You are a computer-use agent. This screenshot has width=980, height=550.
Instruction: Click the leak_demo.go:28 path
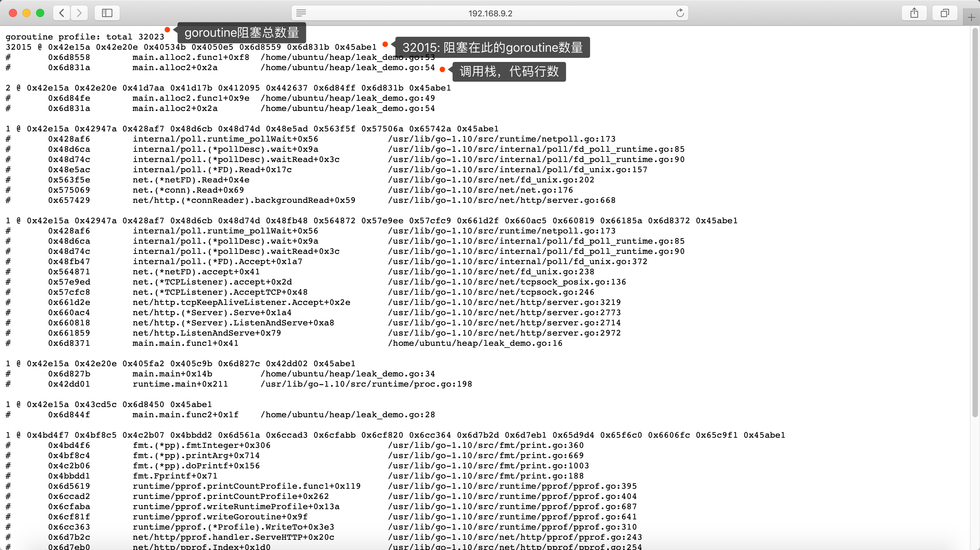click(x=348, y=415)
